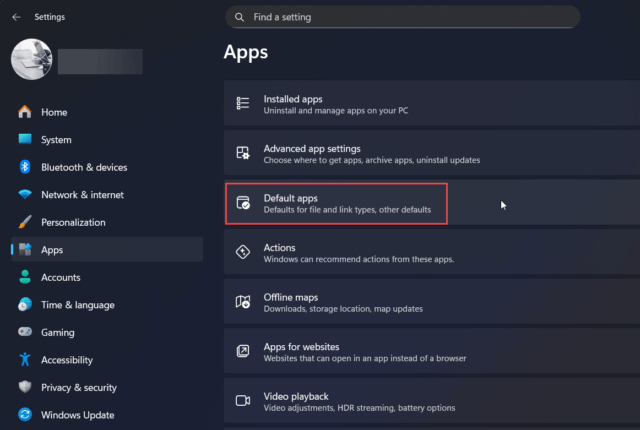Click the Bluetooth icon in sidebar
The height and width of the screenshot is (430, 640).
pos(25,167)
